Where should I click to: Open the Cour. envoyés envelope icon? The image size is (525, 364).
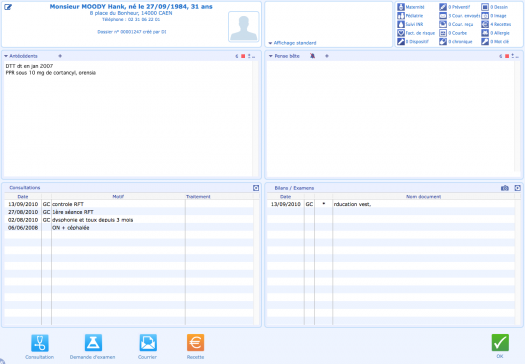(x=443, y=15)
